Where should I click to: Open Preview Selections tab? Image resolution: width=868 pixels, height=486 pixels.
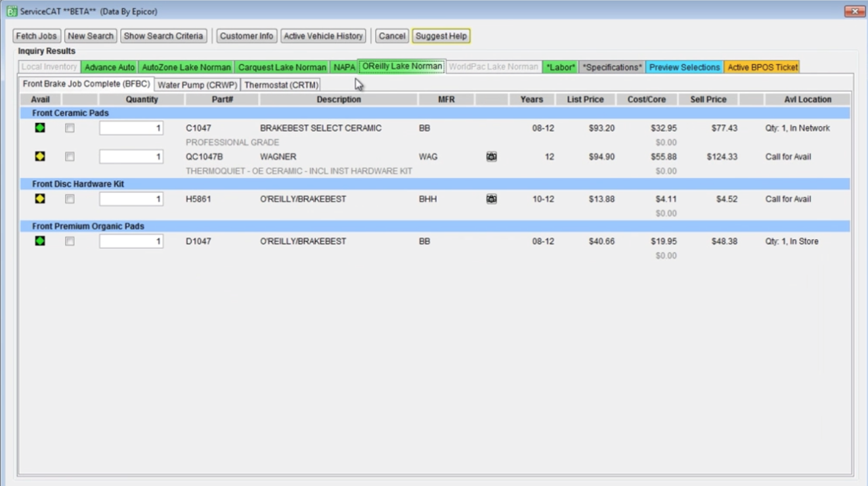pyautogui.click(x=685, y=67)
